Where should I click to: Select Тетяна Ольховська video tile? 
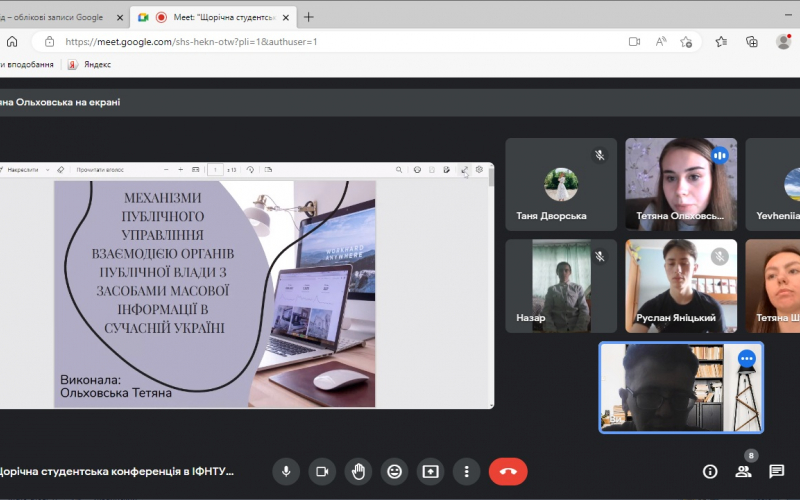(681, 184)
